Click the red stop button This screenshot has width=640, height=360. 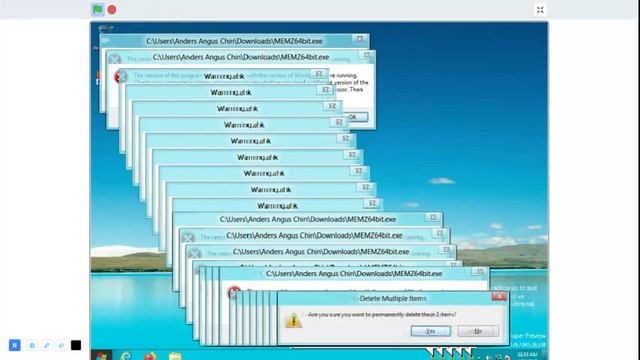pos(112,9)
